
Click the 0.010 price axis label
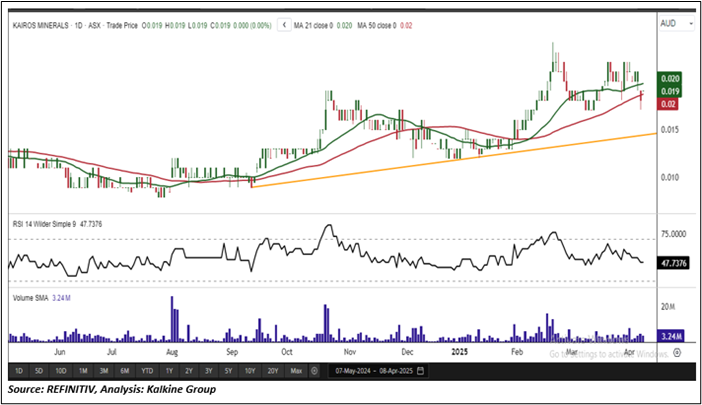[x=670, y=177]
